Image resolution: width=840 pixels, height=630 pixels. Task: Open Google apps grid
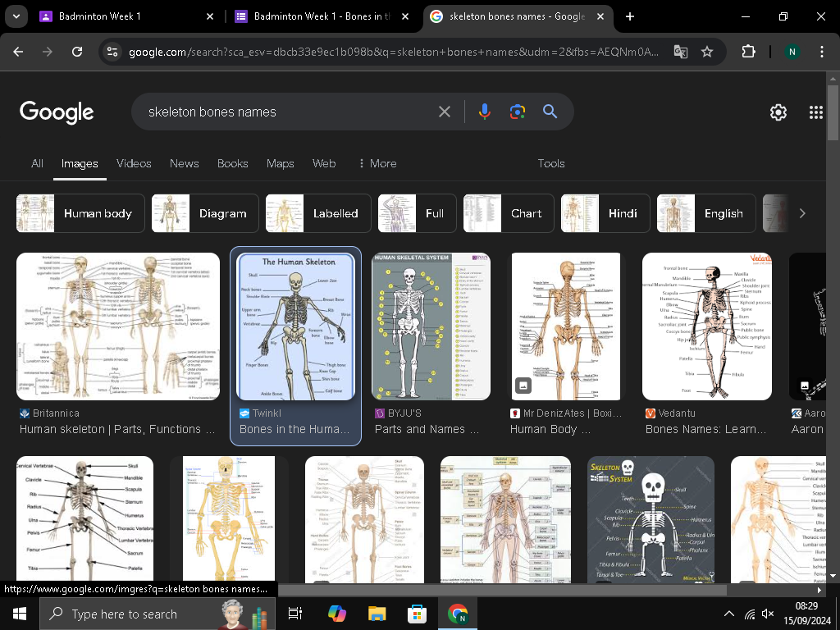tap(816, 112)
